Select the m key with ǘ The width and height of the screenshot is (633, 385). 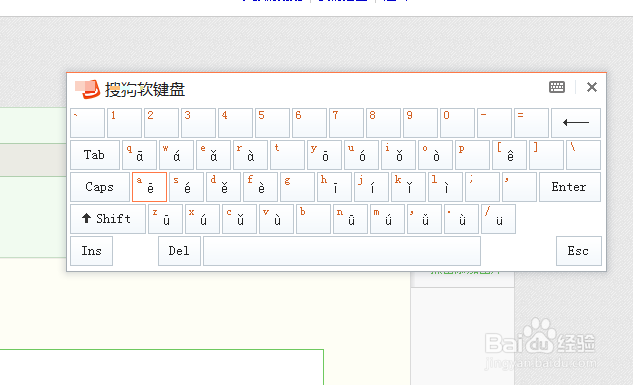tap(388, 219)
